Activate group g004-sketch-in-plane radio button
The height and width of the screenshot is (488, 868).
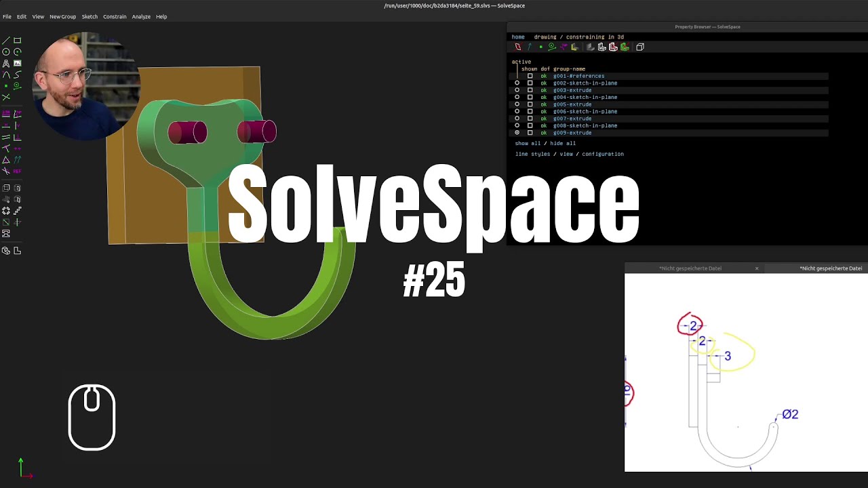point(517,97)
